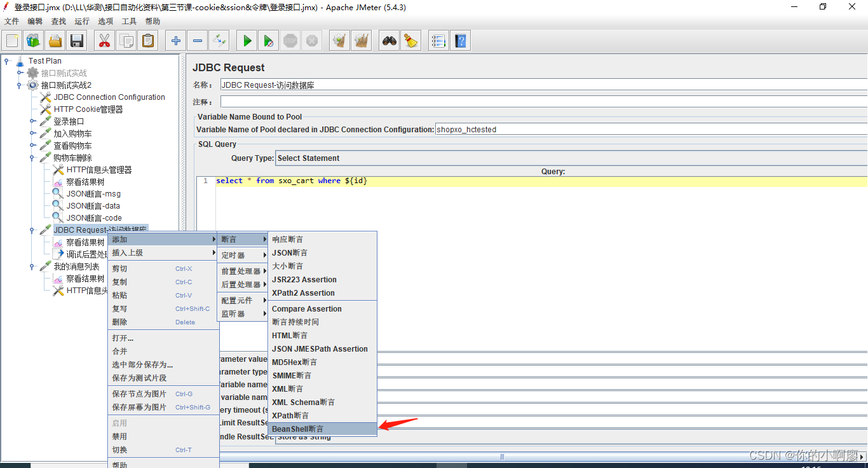Collapse the 购物车删除 tree node
The image size is (868, 468).
tap(32, 158)
